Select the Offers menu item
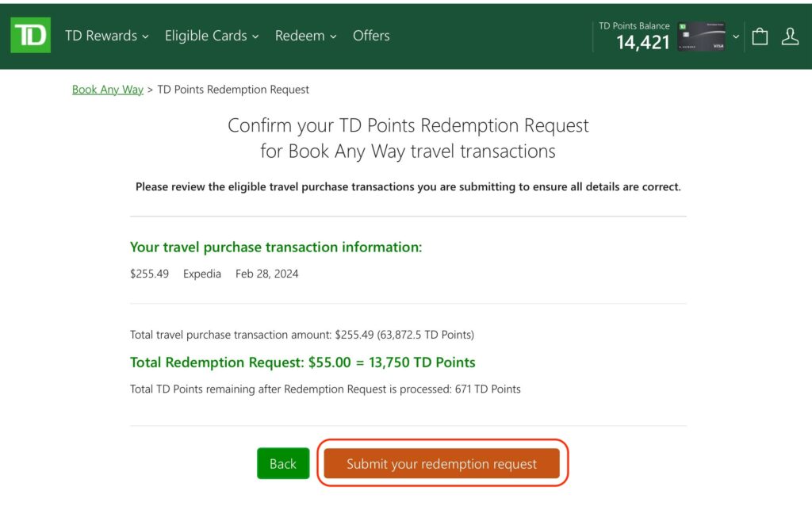Image resolution: width=812 pixels, height=510 pixels. [x=371, y=36]
